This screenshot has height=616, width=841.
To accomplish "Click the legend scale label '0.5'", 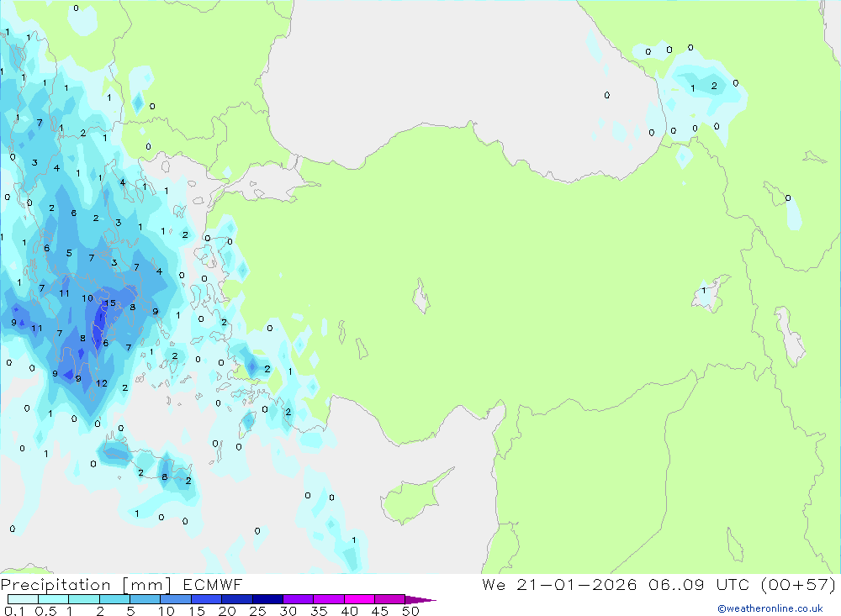I will [x=45, y=611].
